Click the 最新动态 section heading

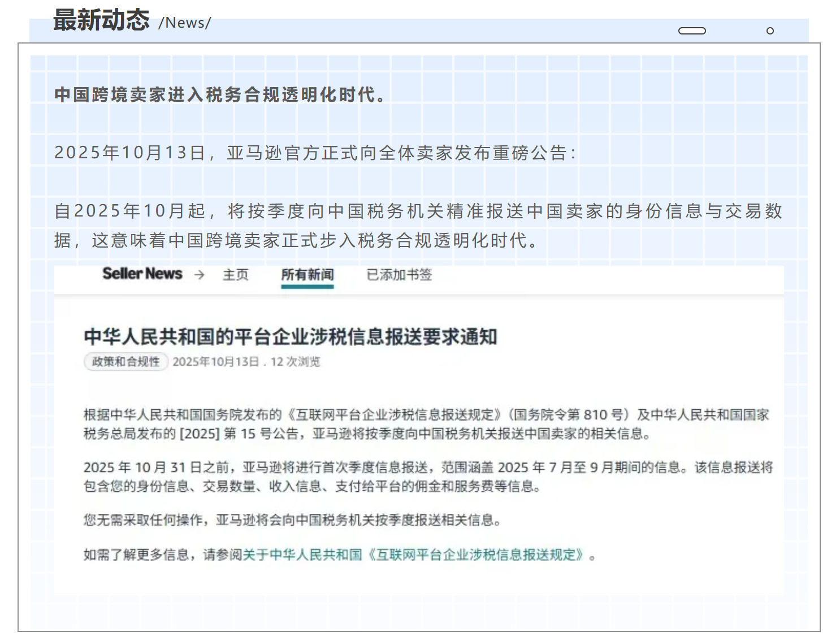click(101, 19)
